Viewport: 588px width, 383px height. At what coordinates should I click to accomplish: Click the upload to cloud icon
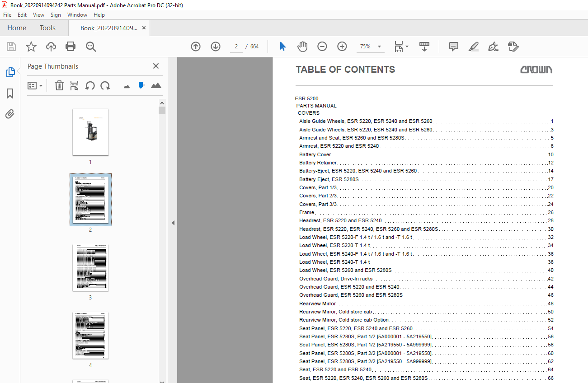(51, 47)
